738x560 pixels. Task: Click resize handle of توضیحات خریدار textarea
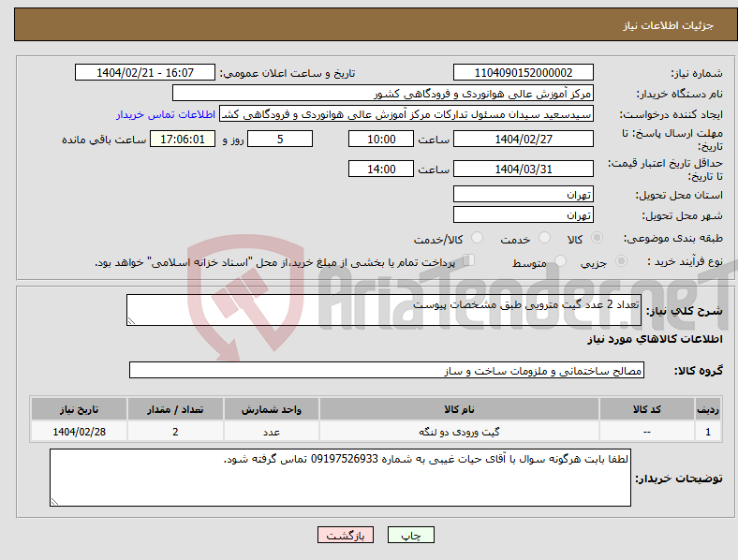pyautogui.click(x=54, y=502)
